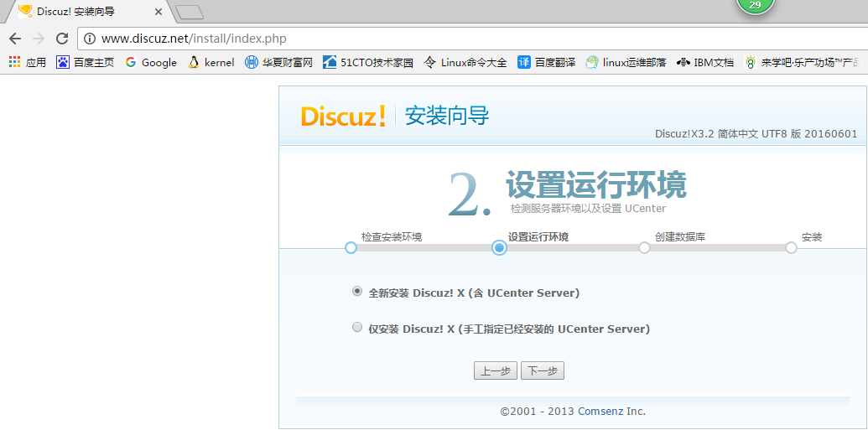Open the 百度翻译 bookmark
The image size is (868, 430).
(x=546, y=63)
